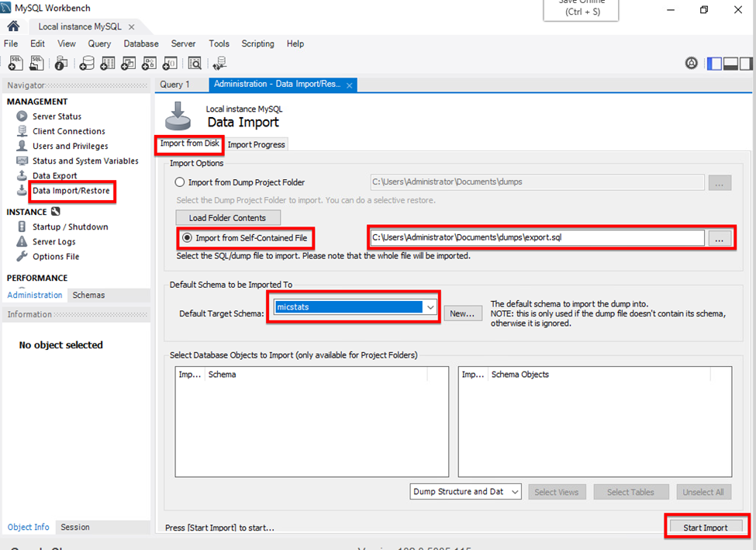Open the Database menu
756x550 pixels.
tap(141, 43)
